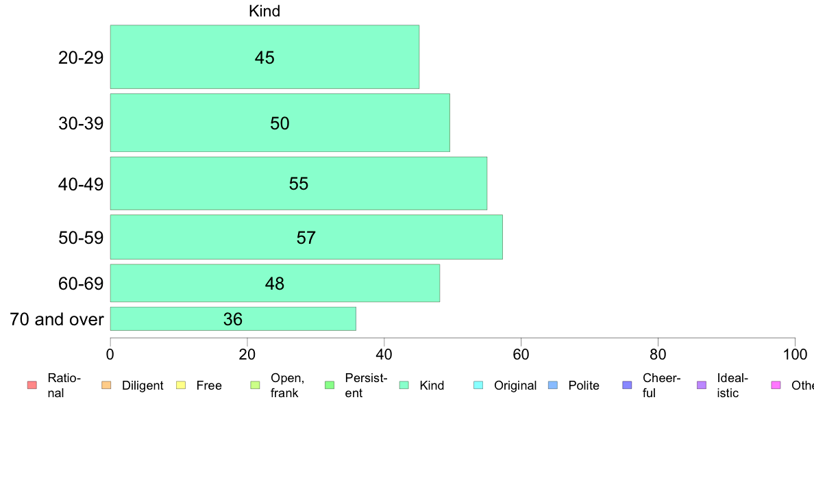Select the yellow Free legend swatch
This screenshot has height=504, width=814.
coord(181,385)
